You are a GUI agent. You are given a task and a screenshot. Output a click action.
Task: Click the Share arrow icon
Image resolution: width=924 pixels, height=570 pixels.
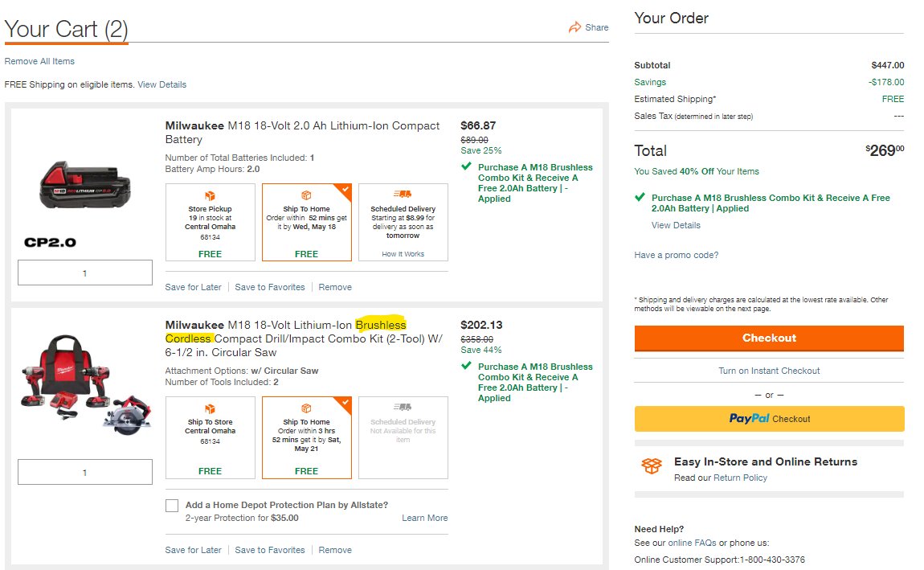tap(574, 27)
